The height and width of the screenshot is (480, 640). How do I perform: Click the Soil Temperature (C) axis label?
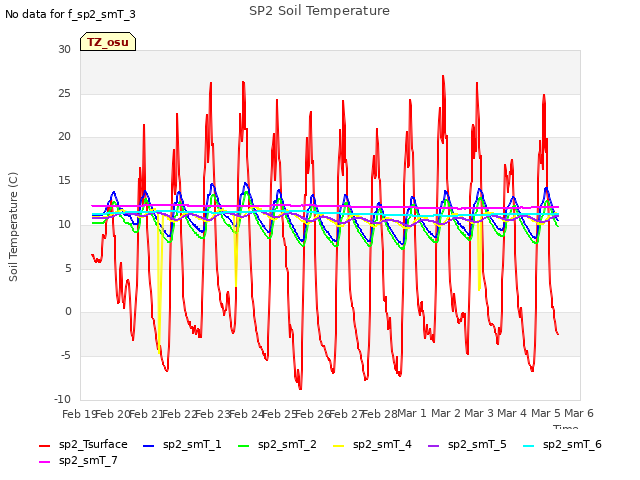(13, 227)
